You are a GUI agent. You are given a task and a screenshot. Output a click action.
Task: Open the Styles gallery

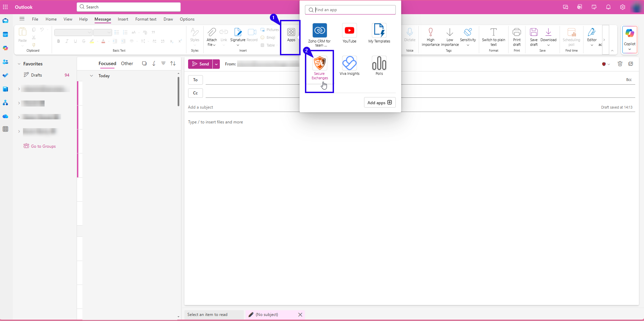tap(195, 37)
